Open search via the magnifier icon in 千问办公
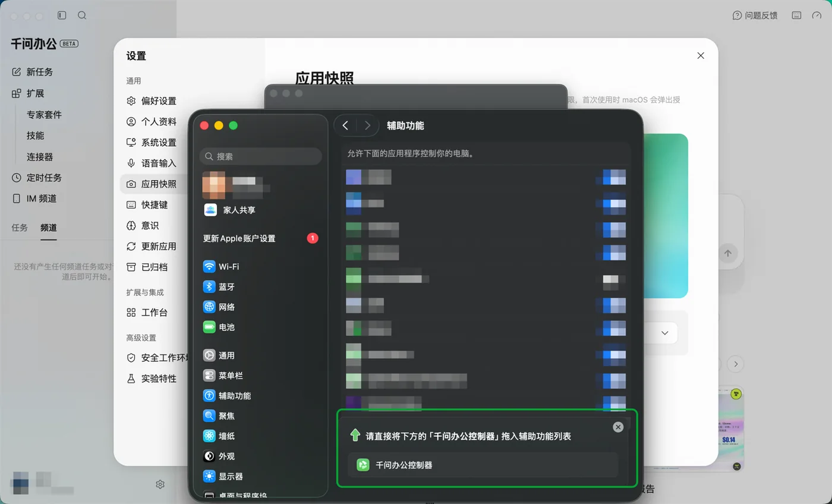832x504 pixels. (82, 15)
